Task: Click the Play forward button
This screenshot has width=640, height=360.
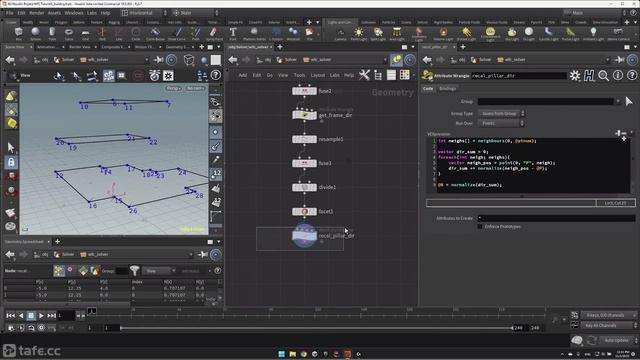Action: pyautogui.click(x=41, y=316)
